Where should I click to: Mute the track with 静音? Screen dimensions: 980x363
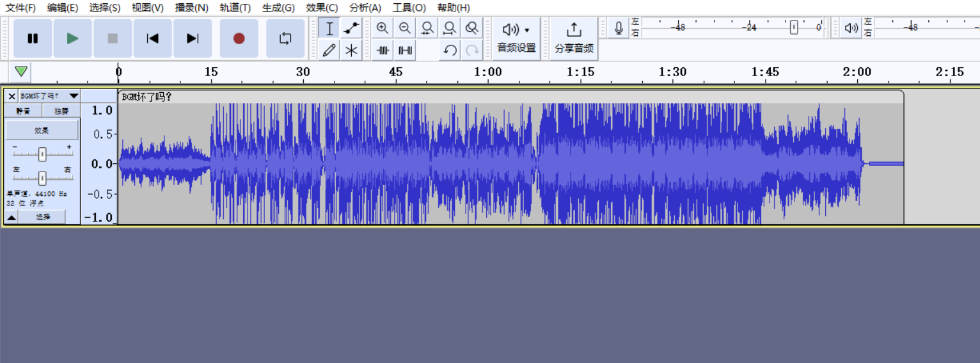[23, 111]
